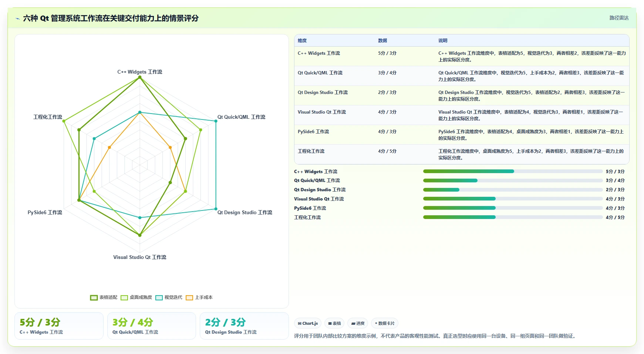This screenshot has width=644, height=354.
Task: Click the 4分 / 5分 value beside 工程化工作流 progress
Action: point(615,218)
